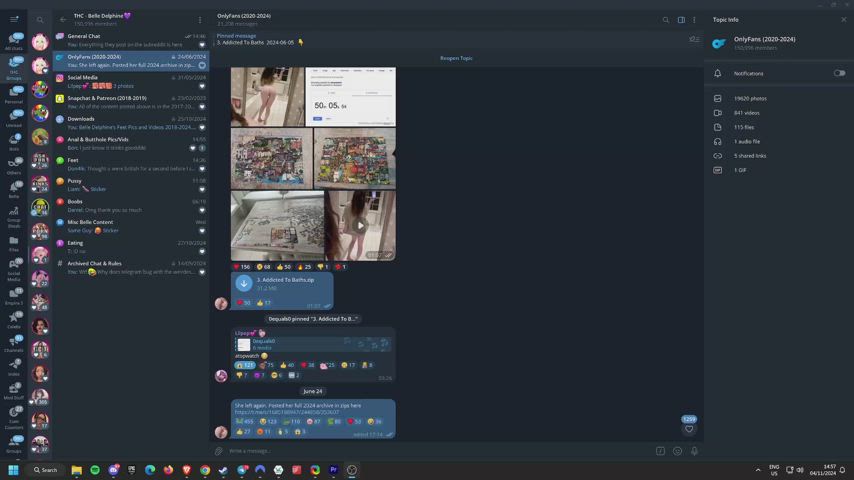Click the volume icon in the system tray
The width and height of the screenshot is (854, 480).
click(800, 470)
